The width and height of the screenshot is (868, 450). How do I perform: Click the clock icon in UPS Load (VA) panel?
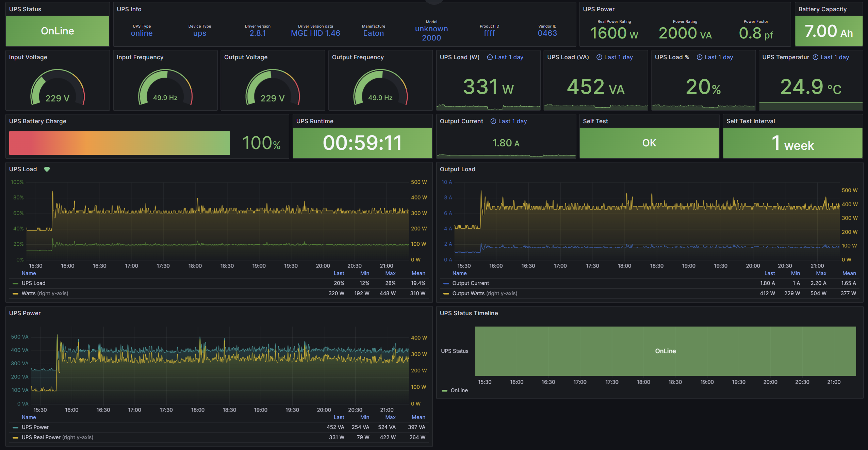coord(599,57)
